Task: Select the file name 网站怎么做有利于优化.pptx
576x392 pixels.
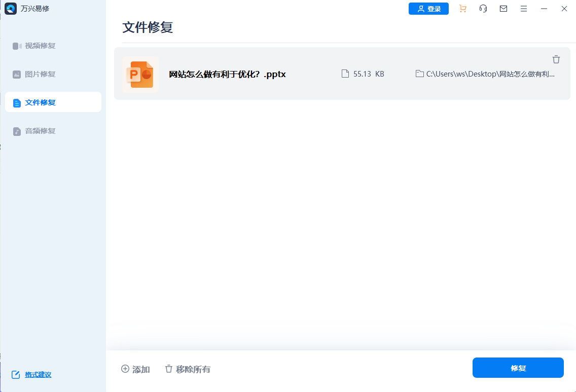Action: click(227, 74)
